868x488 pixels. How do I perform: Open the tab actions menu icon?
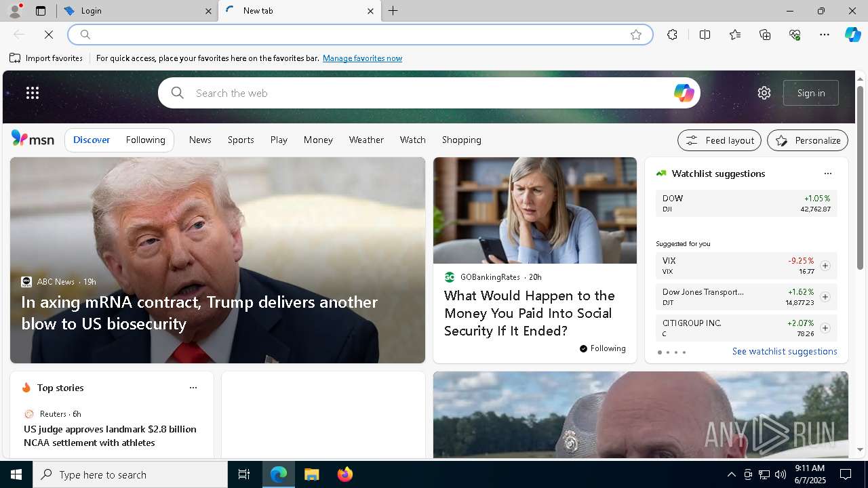41,11
